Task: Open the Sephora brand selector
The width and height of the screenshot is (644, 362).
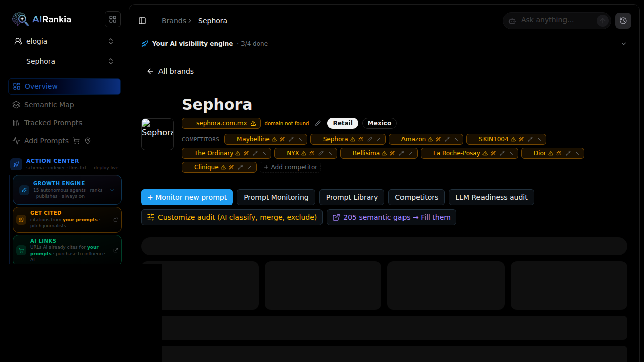Action: click(64, 61)
